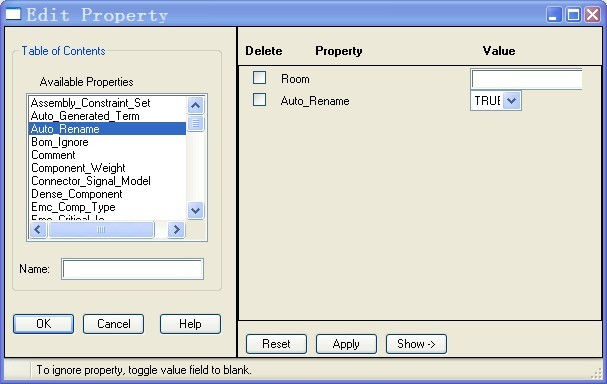Click the Room value input field

[526, 79]
